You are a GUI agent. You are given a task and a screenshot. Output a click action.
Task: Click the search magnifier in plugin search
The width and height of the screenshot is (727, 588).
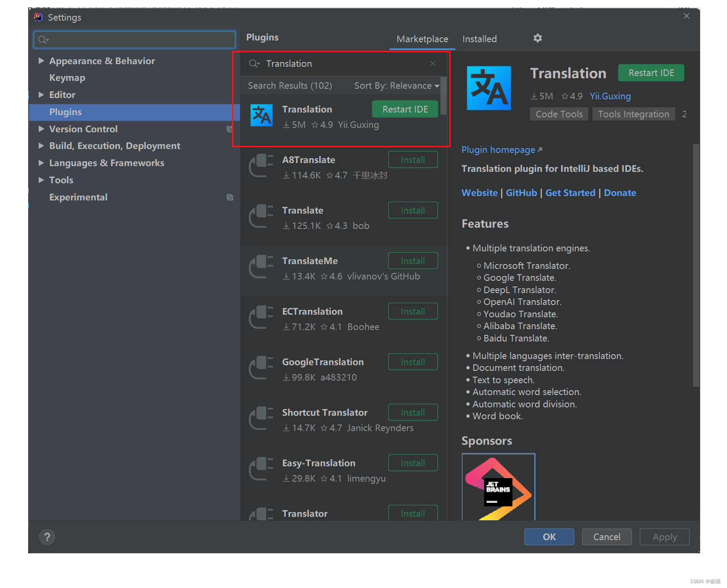point(254,64)
